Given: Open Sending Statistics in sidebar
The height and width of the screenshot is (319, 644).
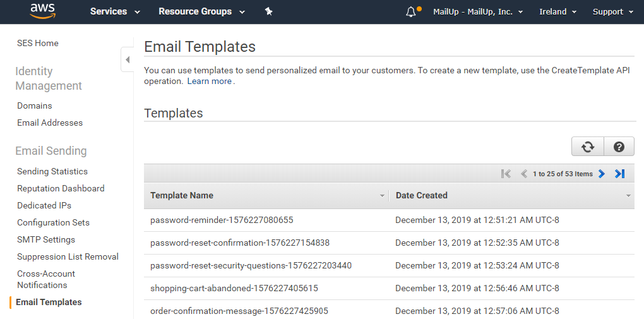Looking at the screenshot, I should [x=52, y=171].
